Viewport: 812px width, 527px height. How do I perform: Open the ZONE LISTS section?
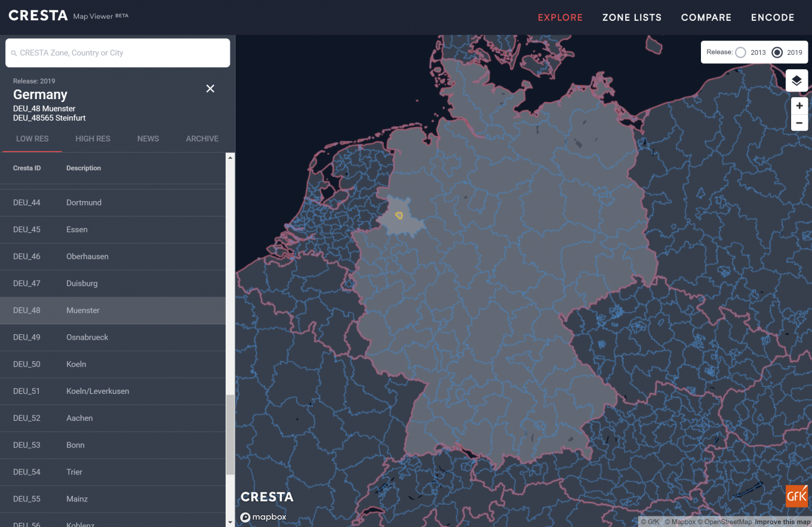pyautogui.click(x=632, y=17)
